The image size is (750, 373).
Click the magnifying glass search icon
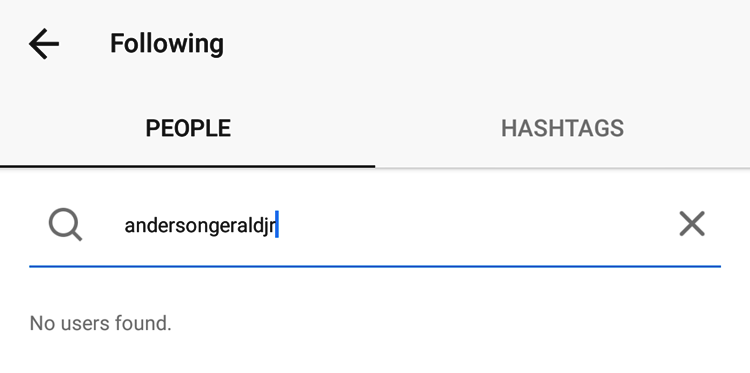[66, 225]
